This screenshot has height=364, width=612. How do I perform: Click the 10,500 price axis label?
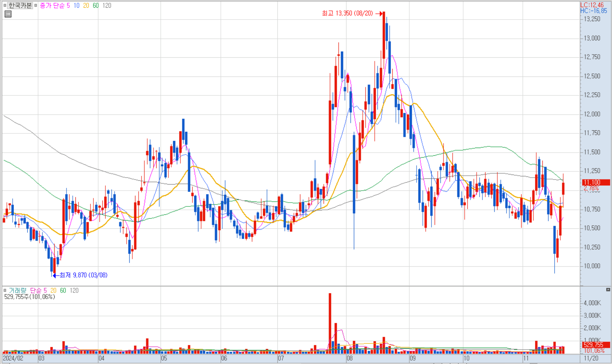click(x=592, y=228)
